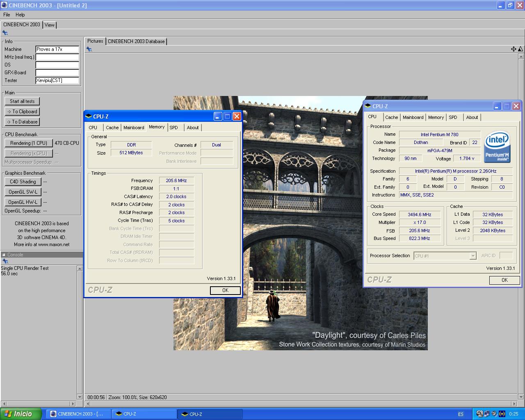The image size is (525, 420).
Task: Open the Mainboard tab in the CPU-Z Memory window
Action: point(134,128)
